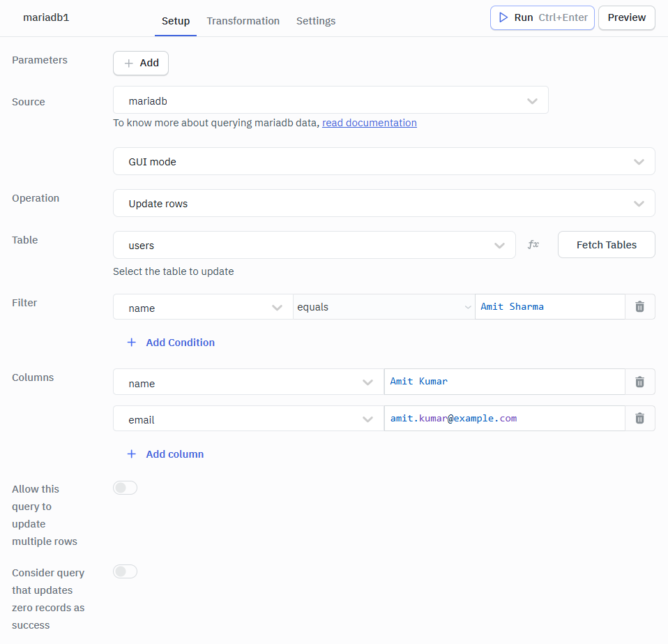
Task: Add a new parameter
Action: 141,63
